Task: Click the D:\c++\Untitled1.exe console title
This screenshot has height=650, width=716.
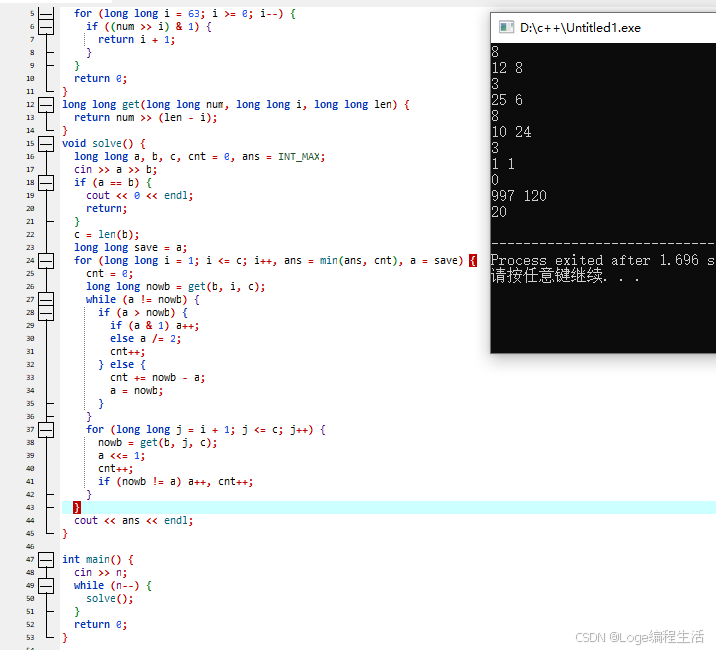Action: pos(580,28)
